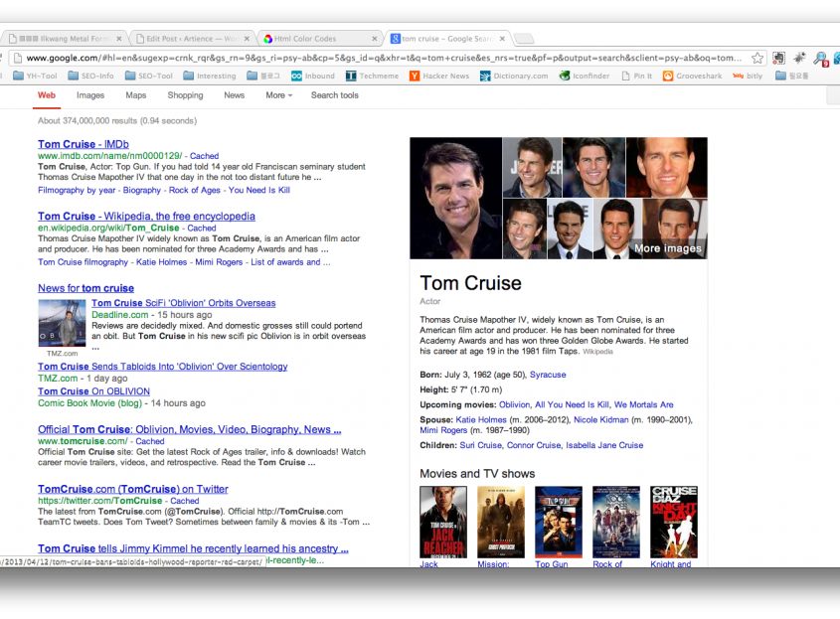The width and height of the screenshot is (840, 619).
Task: Open the bitly bookmark
Action: (748, 77)
